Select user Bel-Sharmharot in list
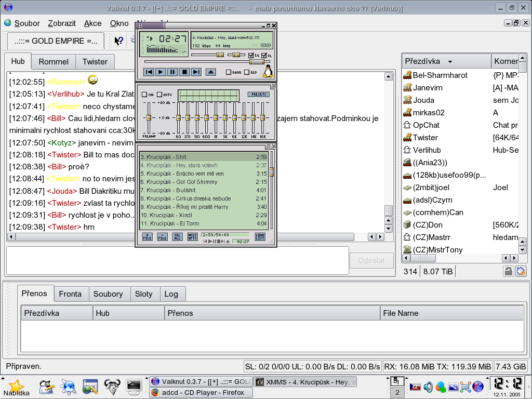Image resolution: width=532 pixels, height=399 pixels. [x=440, y=75]
